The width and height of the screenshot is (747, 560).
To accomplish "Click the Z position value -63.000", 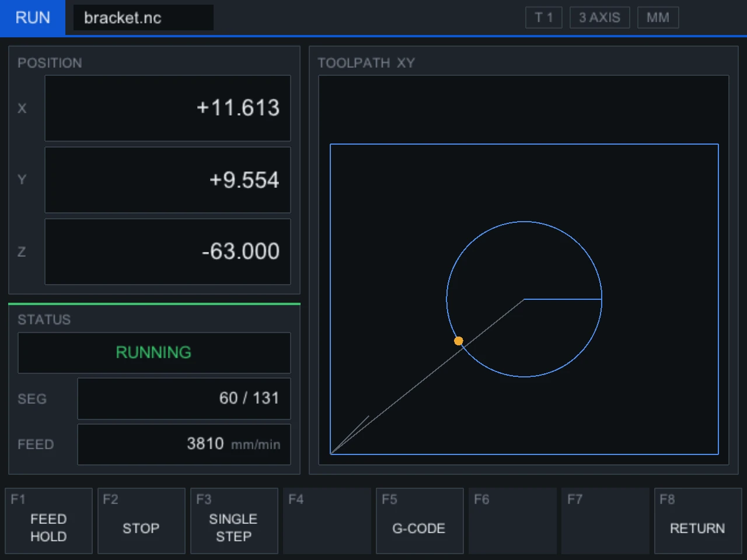I will (167, 251).
